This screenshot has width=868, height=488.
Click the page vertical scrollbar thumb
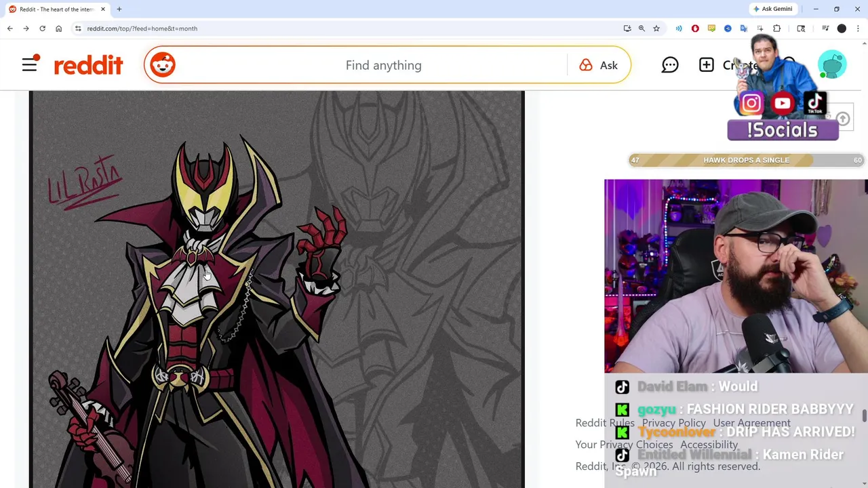(x=864, y=415)
